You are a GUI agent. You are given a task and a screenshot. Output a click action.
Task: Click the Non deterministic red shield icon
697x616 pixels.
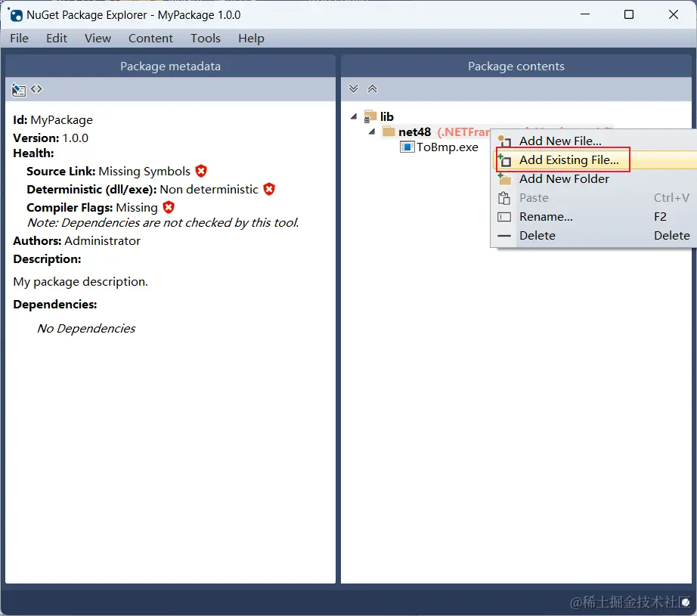click(x=269, y=189)
